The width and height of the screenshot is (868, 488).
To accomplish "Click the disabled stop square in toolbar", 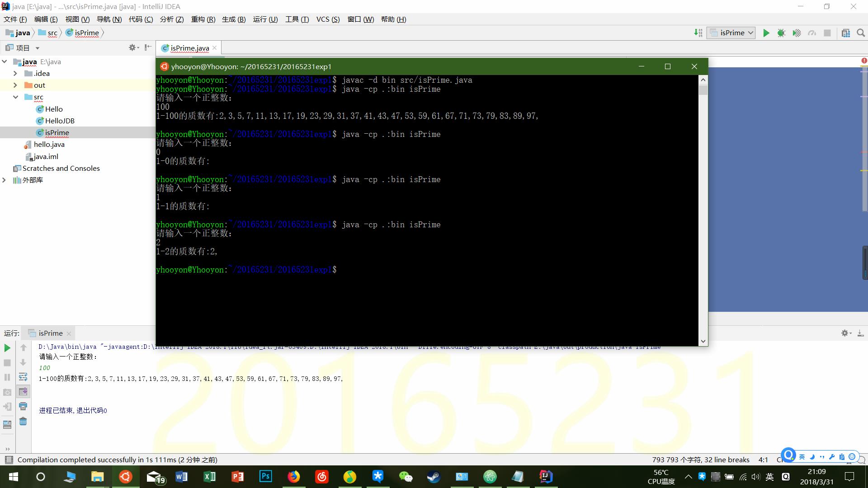I will [x=827, y=33].
